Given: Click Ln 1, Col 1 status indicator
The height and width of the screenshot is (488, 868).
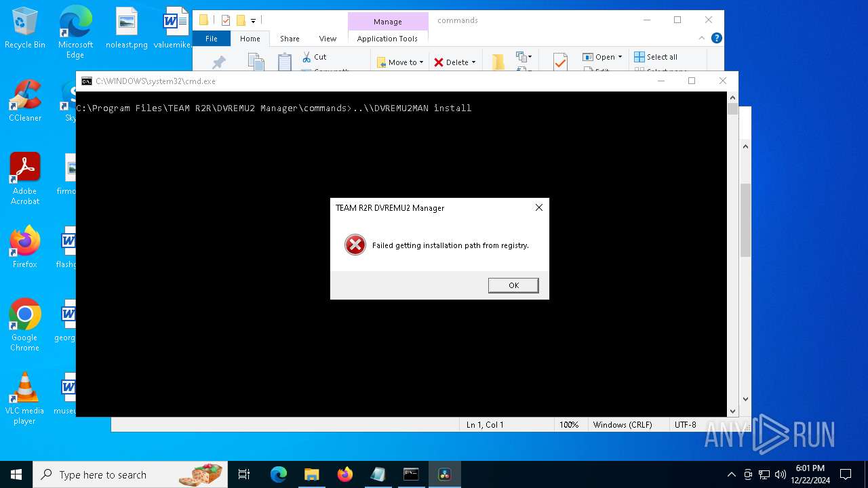Looking at the screenshot, I should (485, 425).
